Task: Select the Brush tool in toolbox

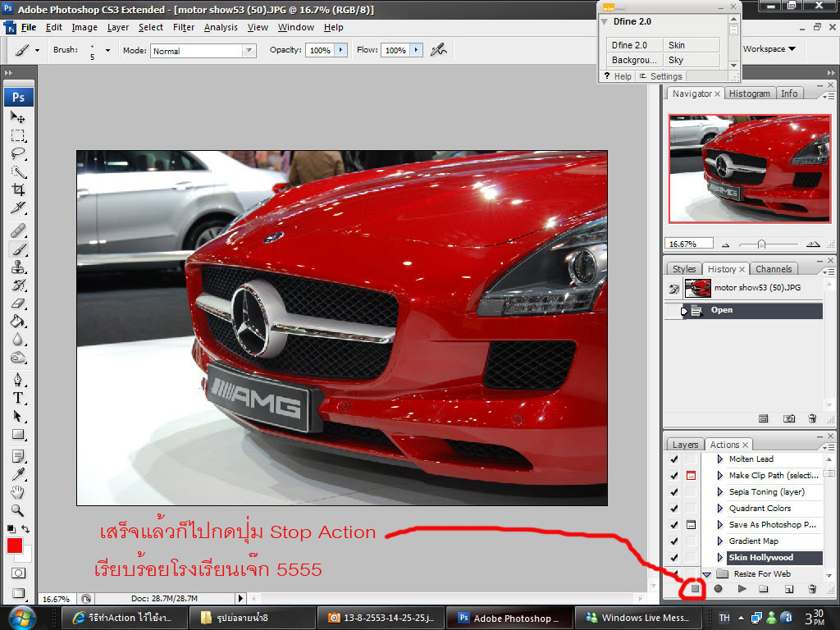Action: 18,249
